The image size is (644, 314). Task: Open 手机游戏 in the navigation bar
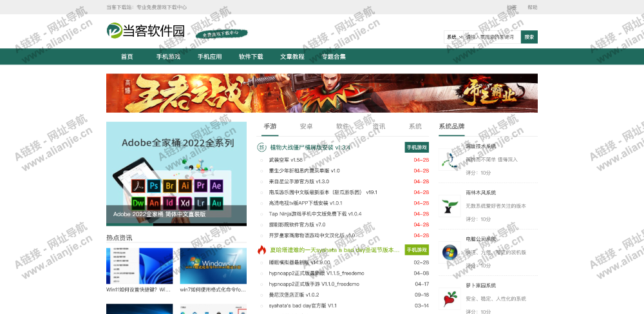168,57
